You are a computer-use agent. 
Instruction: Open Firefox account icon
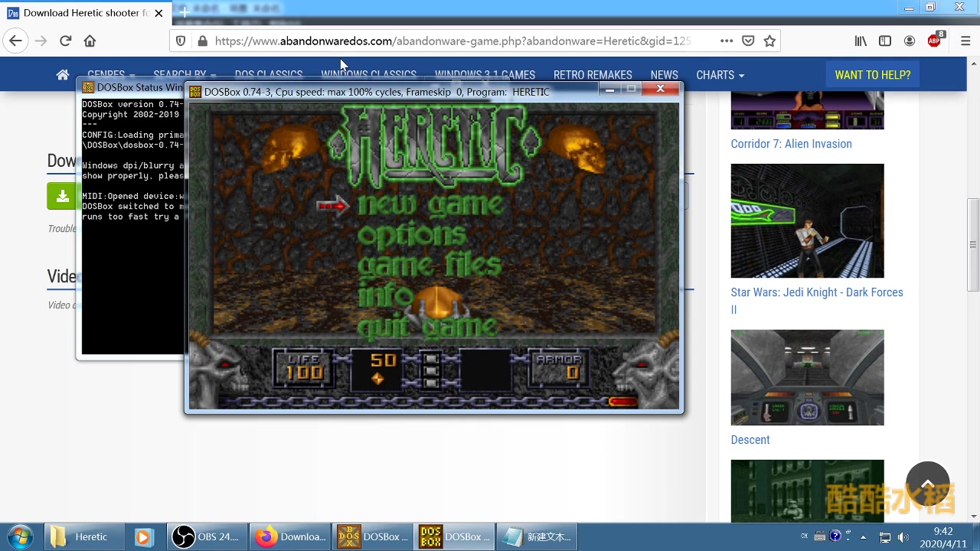coord(910,41)
